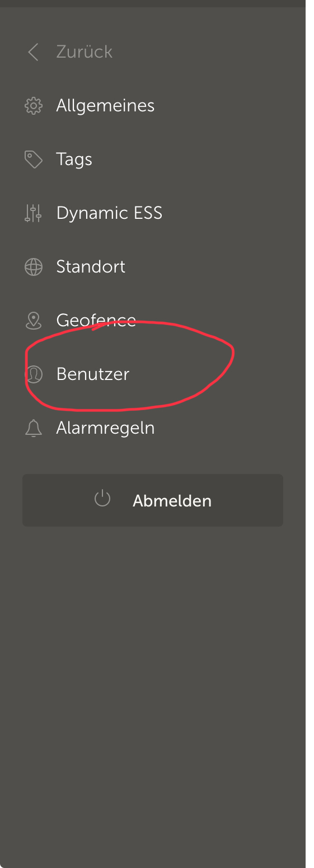Screen dimensions: 314x868
Task: Open the Alarmregeln menu item
Action: pos(105,428)
